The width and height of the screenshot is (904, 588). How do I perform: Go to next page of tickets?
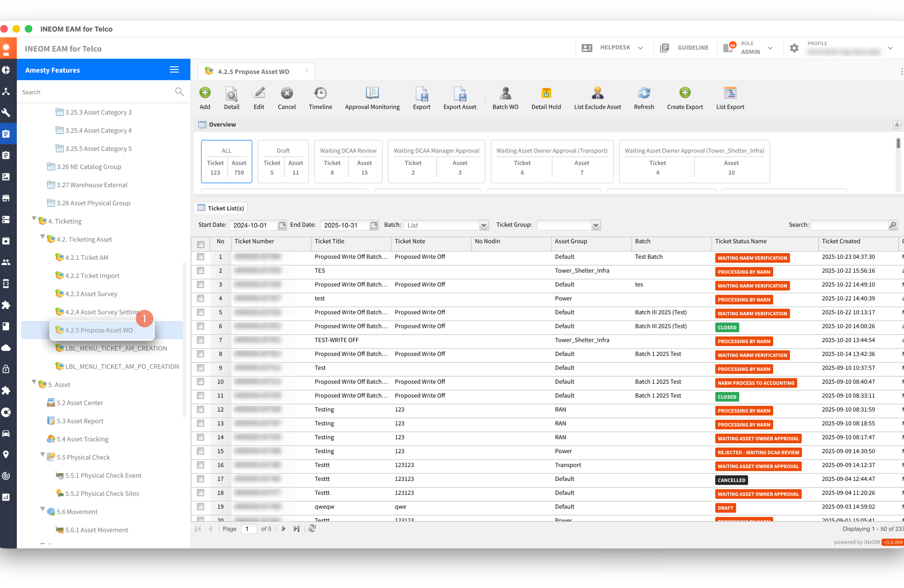click(x=283, y=529)
